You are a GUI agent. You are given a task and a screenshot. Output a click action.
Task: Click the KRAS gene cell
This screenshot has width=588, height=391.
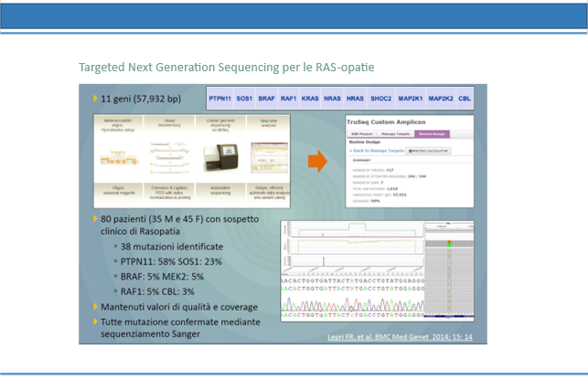(x=310, y=99)
